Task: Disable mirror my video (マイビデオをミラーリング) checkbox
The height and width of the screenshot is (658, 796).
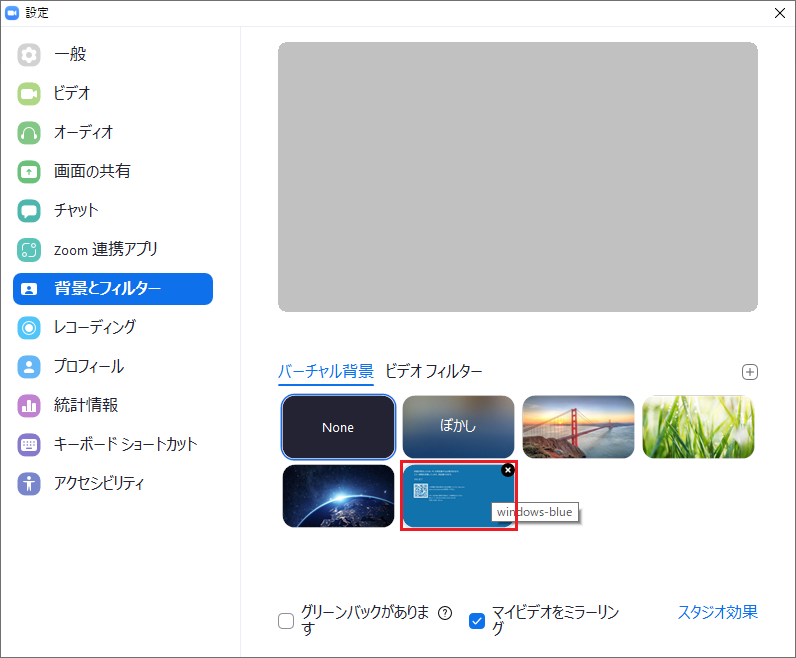Action: click(x=477, y=621)
